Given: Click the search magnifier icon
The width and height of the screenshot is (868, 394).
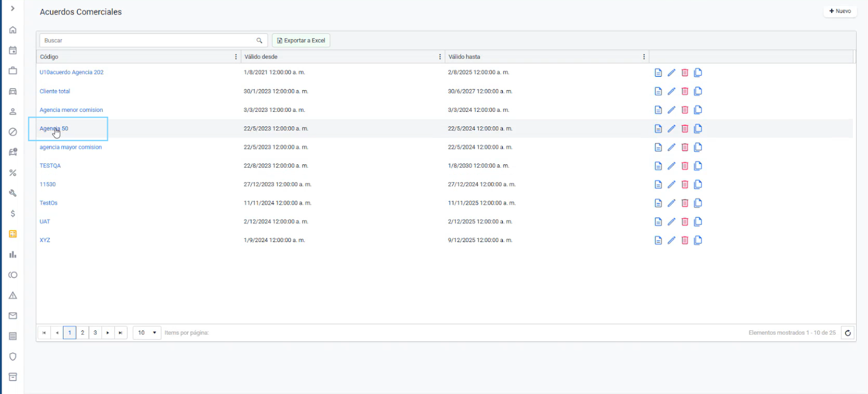Looking at the screenshot, I should click(x=259, y=41).
